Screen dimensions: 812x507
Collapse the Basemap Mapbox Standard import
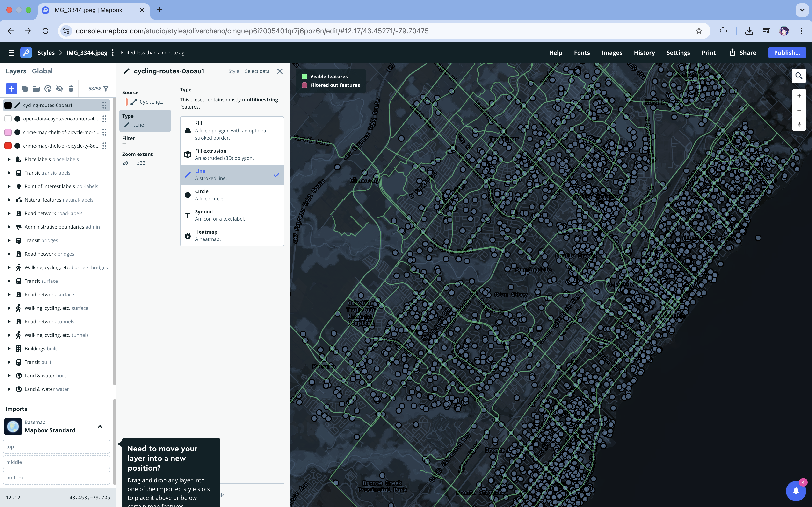click(100, 427)
